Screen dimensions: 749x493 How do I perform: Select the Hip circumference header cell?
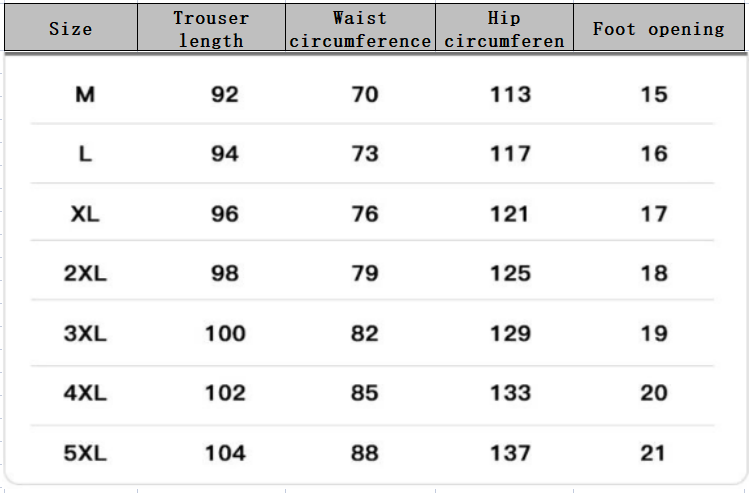tap(505, 29)
